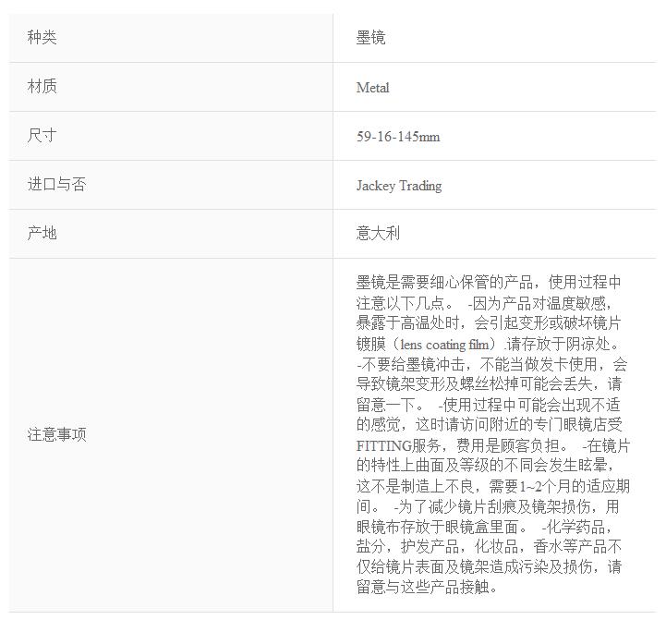Screen dimensions: 666x644
Task: Click the phrase lens coating film
Action: click(x=441, y=344)
